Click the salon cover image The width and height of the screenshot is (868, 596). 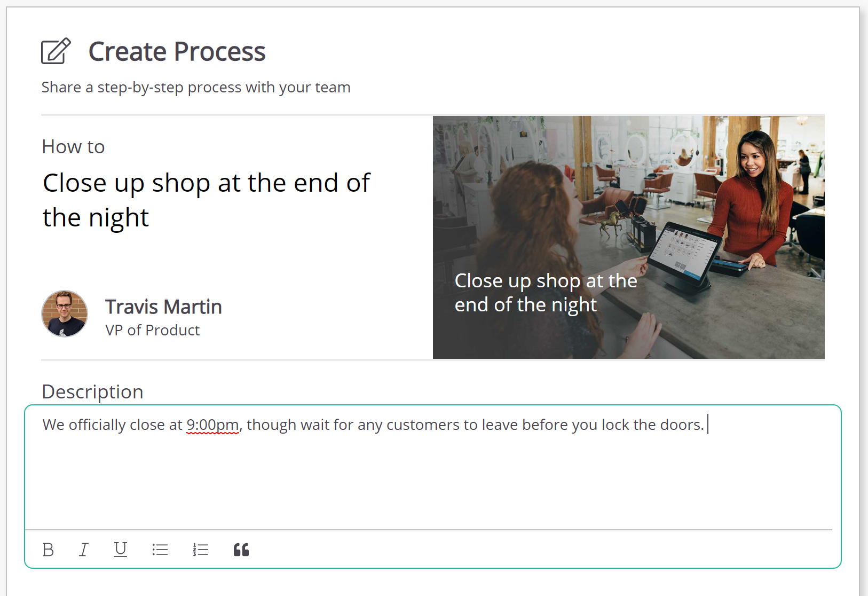pos(628,237)
